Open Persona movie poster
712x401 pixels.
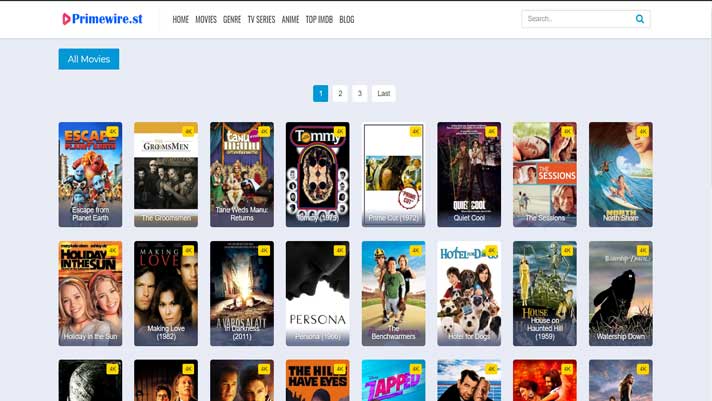318,293
